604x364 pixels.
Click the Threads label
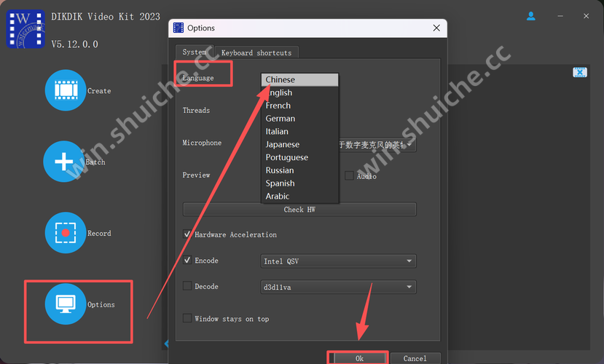click(x=196, y=111)
